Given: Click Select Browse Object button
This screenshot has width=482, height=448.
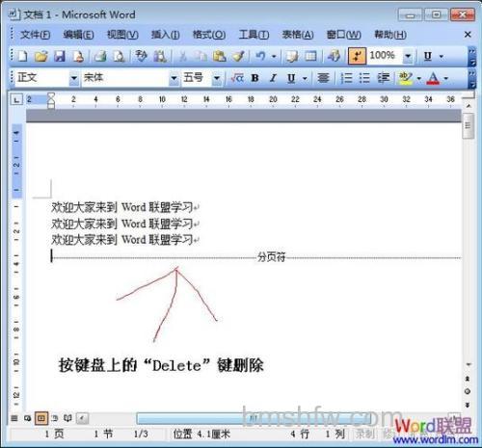Looking at the screenshot, I should click(x=468, y=391).
